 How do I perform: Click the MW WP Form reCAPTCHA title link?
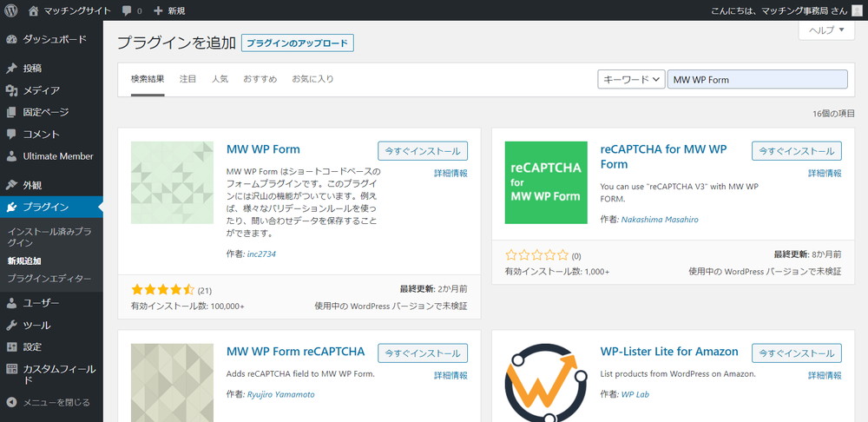click(x=296, y=351)
